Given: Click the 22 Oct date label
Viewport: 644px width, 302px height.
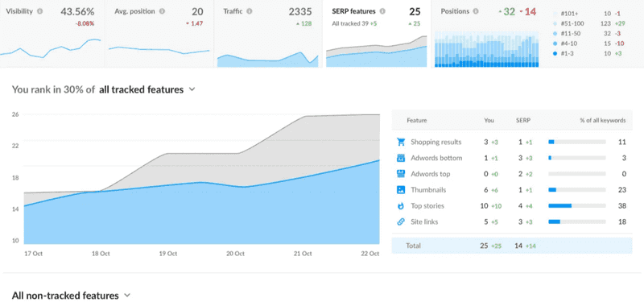Looking at the screenshot, I should pyautogui.click(x=369, y=254).
